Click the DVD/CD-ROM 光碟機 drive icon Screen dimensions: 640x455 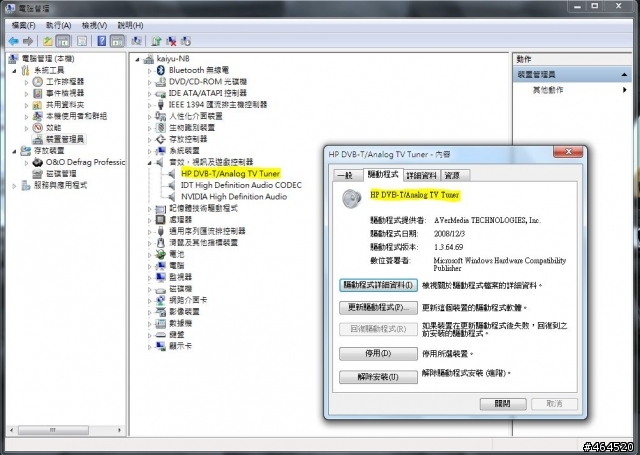click(x=161, y=82)
